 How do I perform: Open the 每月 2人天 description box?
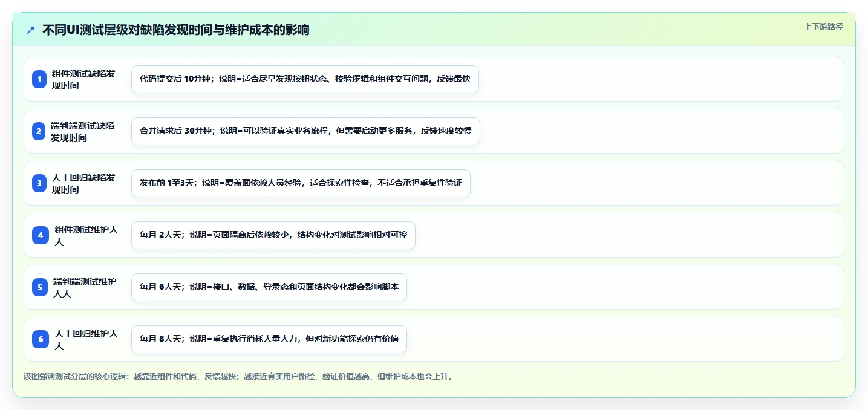click(x=273, y=235)
